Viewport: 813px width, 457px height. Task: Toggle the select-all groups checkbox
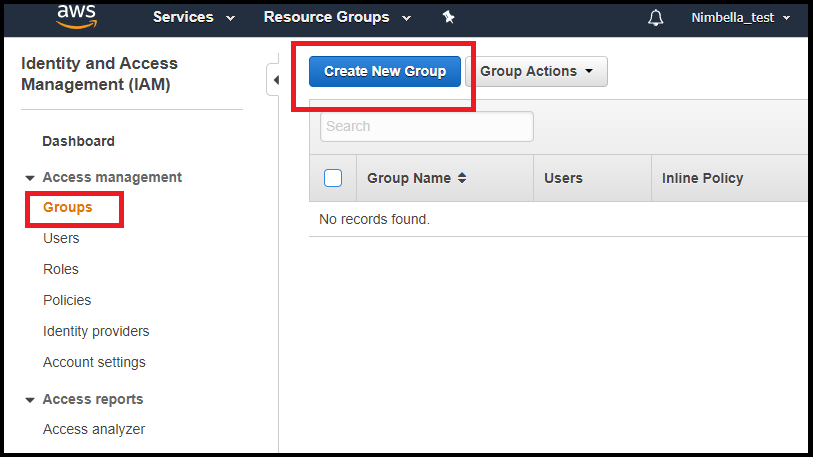click(333, 178)
